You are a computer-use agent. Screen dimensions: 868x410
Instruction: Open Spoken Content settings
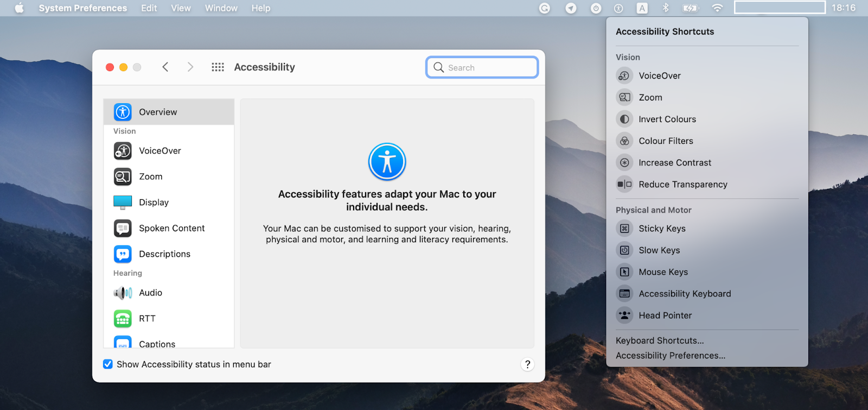[169, 228]
